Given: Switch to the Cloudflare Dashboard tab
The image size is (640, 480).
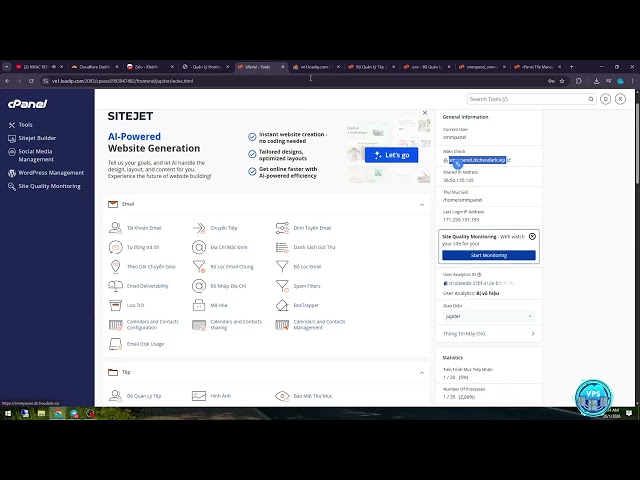Looking at the screenshot, I should coord(95,67).
